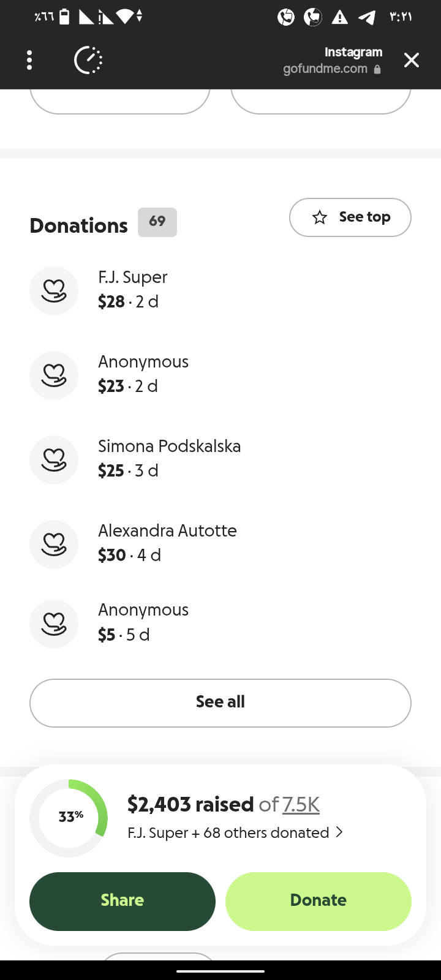Viewport: 441px width, 980px height.
Task: Tap the 33% circular progress ring
Action: [69, 818]
